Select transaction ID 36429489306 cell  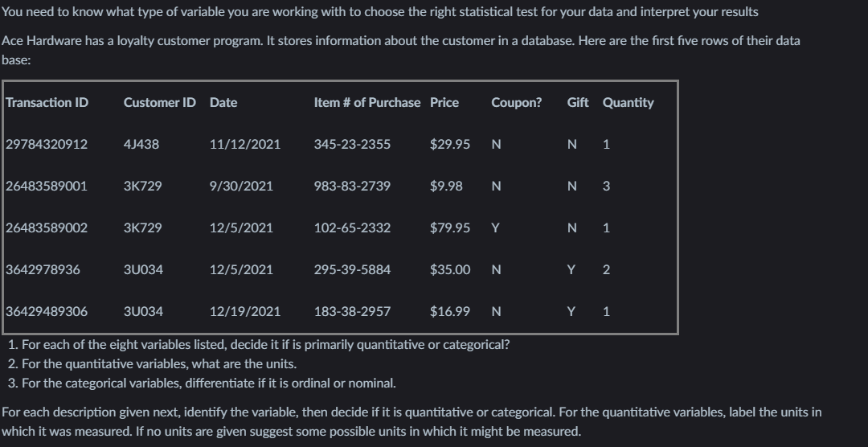[x=47, y=311]
